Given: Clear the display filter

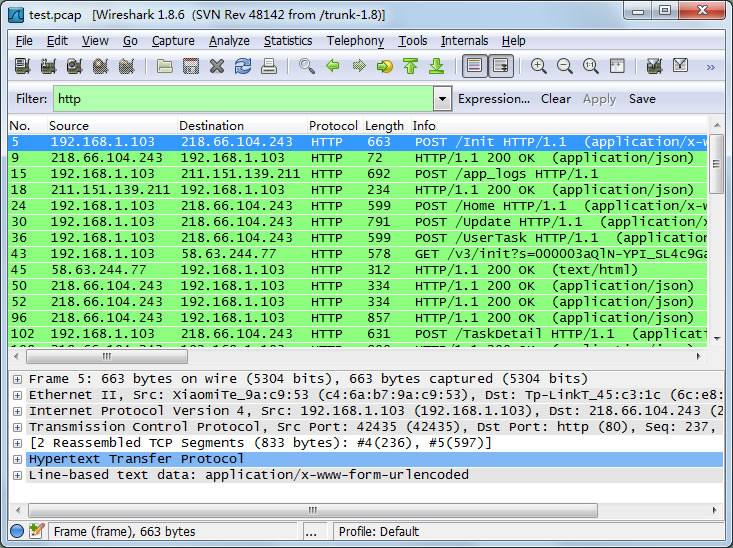Looking at the screenshot, I should (556, 99).
